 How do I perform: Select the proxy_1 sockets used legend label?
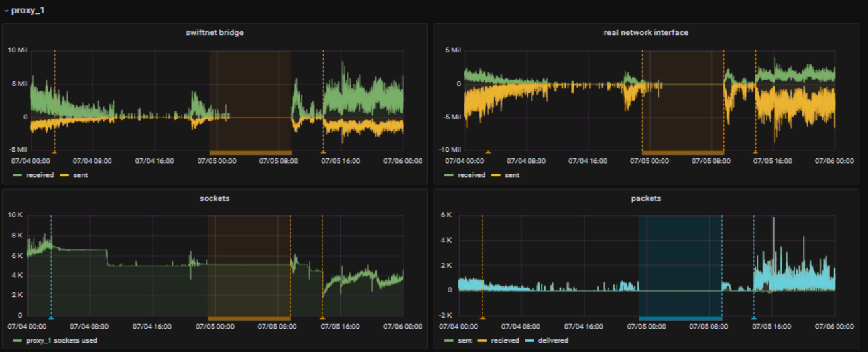coord(62,341)
